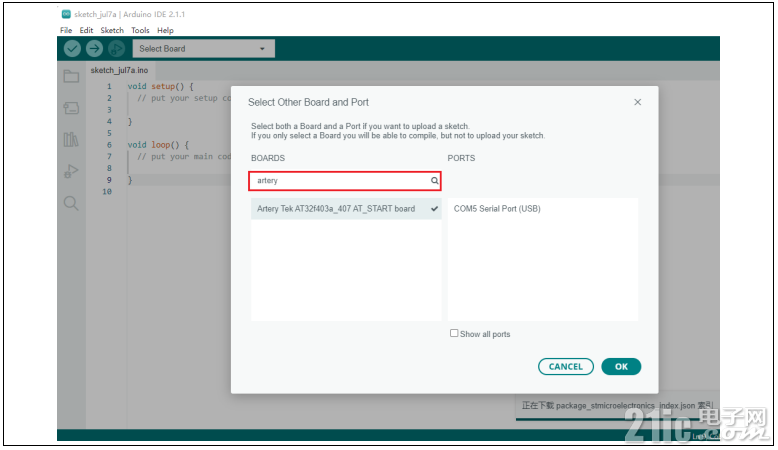Expand the Select Board dropdown

203,49
